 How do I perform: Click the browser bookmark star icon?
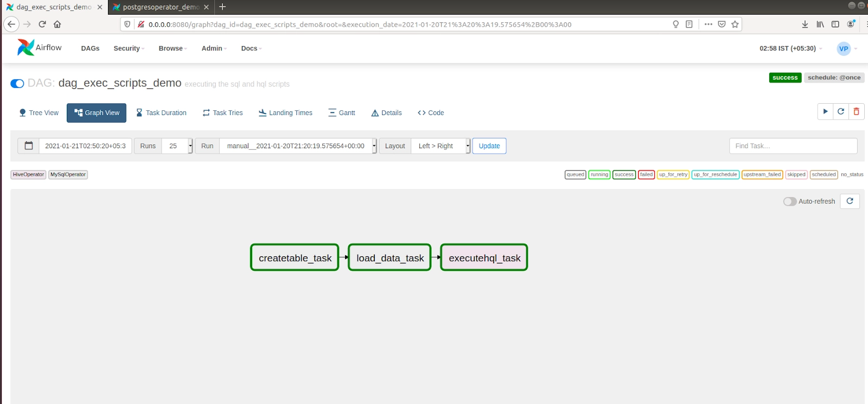(735, 24)
